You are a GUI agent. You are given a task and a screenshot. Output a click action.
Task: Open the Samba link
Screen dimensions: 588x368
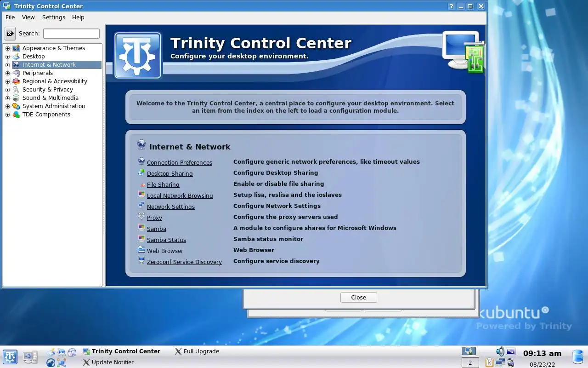[x=157, y=229]
